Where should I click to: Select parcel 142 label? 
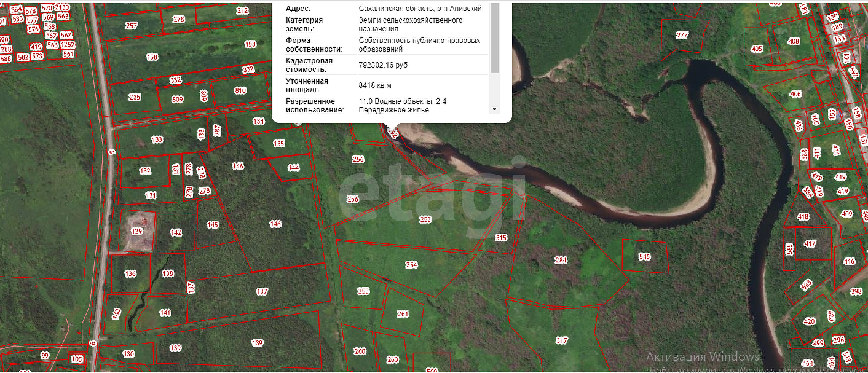click(176, 232)
